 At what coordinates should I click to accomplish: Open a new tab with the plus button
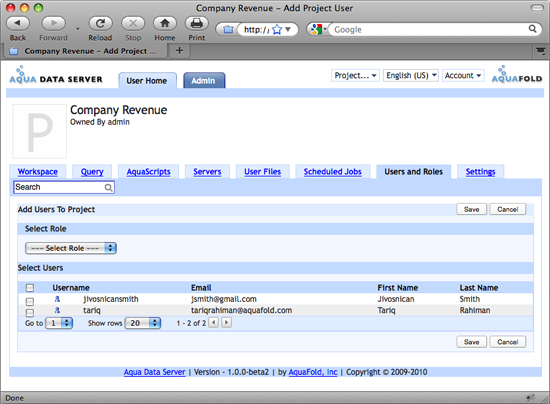[179, 50]
